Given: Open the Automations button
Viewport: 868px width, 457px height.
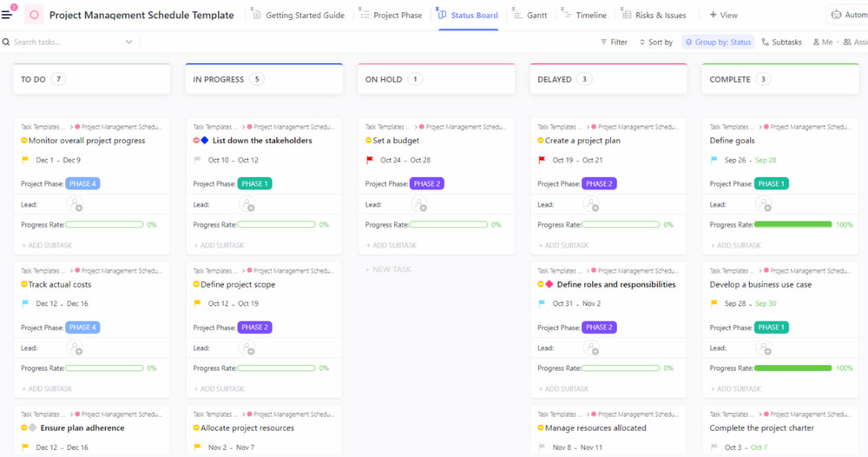Looking at the screenshot, I should tap(847, 15).
